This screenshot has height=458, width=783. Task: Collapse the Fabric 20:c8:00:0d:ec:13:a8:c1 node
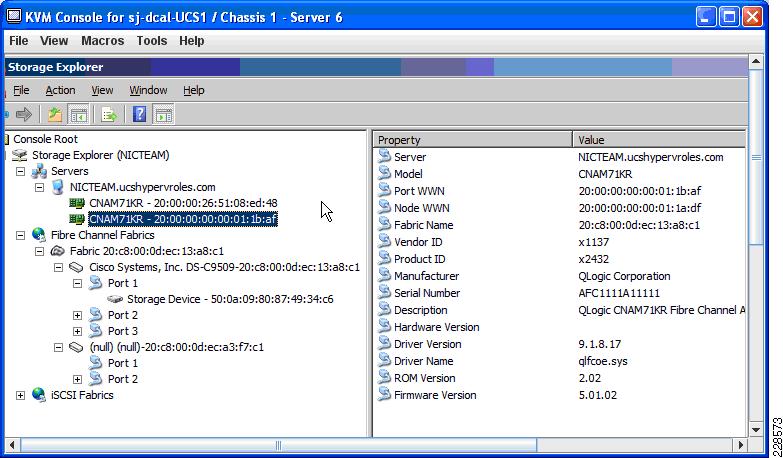tap(39, 251)
